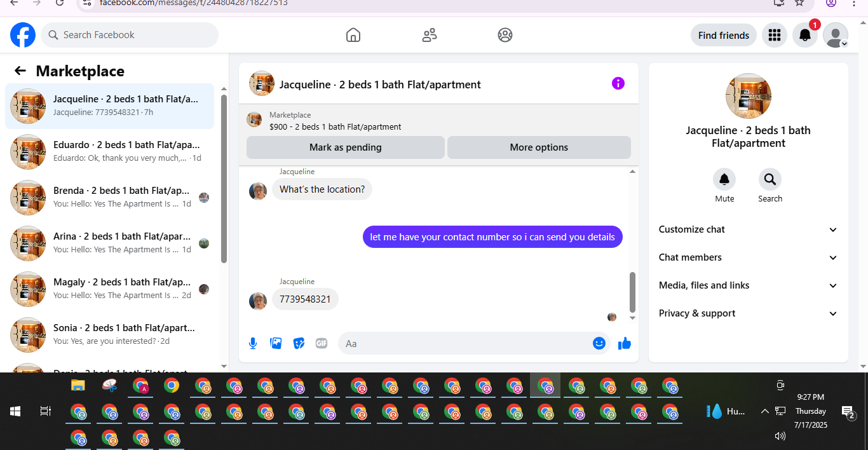
Task: Open Windows Start menu
Action: (15, 411)
